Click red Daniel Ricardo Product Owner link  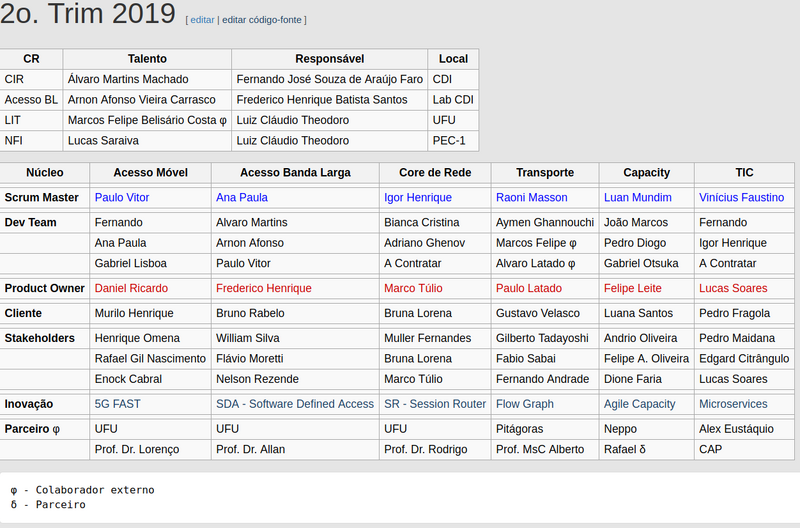point(131,288)
